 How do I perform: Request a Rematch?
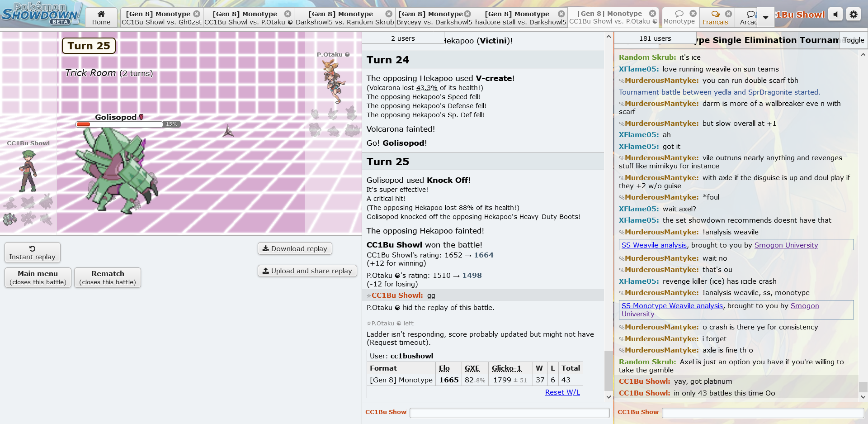point(108,277)
